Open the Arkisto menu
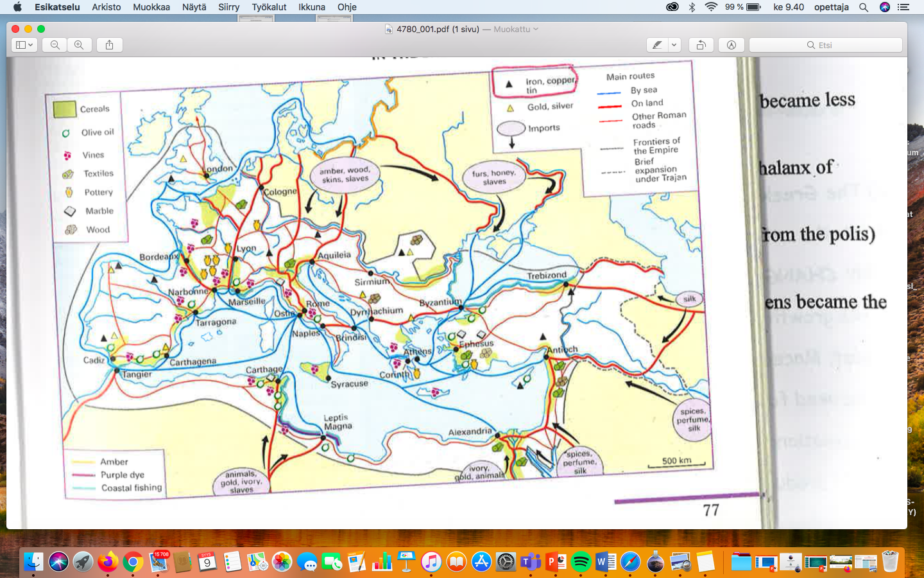The image size is (924, 578). tap(107, 7)
